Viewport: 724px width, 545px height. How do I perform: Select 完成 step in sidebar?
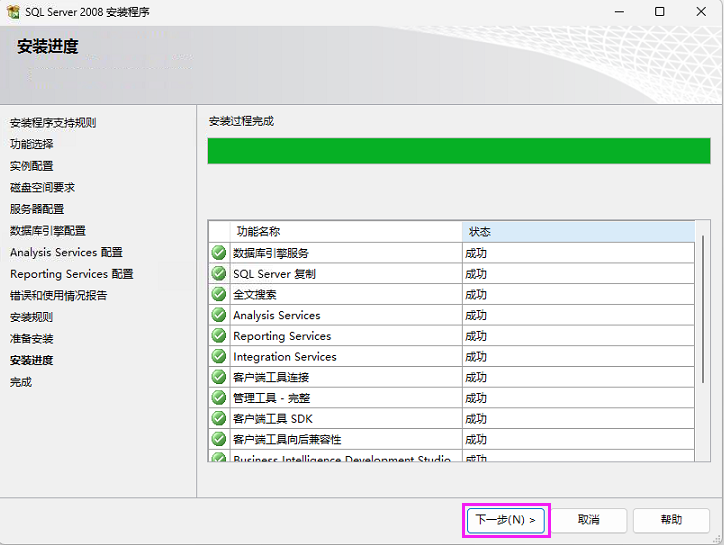tap(21, 382)
